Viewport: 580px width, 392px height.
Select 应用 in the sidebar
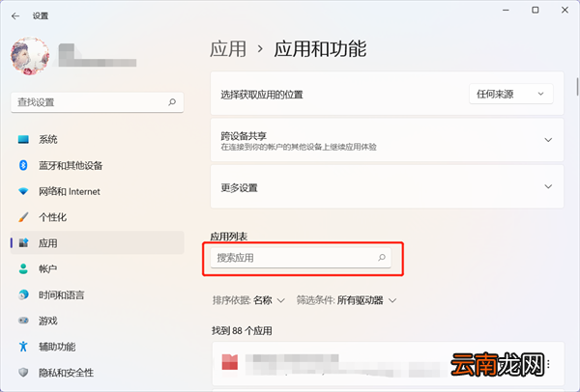coord(98,242)
